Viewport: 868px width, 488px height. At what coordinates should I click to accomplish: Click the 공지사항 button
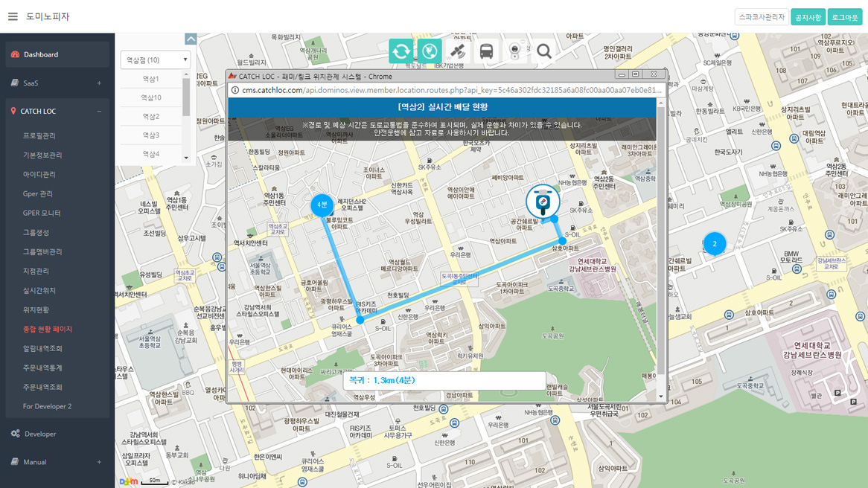[808, 17]
